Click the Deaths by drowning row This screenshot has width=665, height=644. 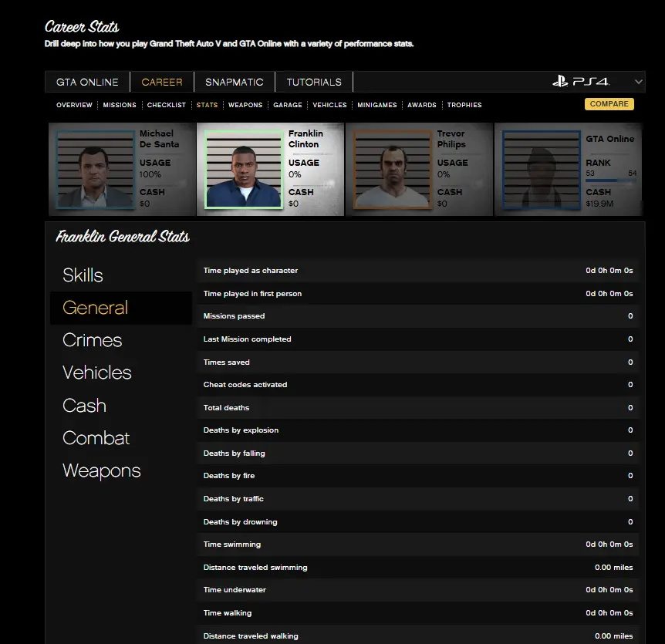coord(417,522)
